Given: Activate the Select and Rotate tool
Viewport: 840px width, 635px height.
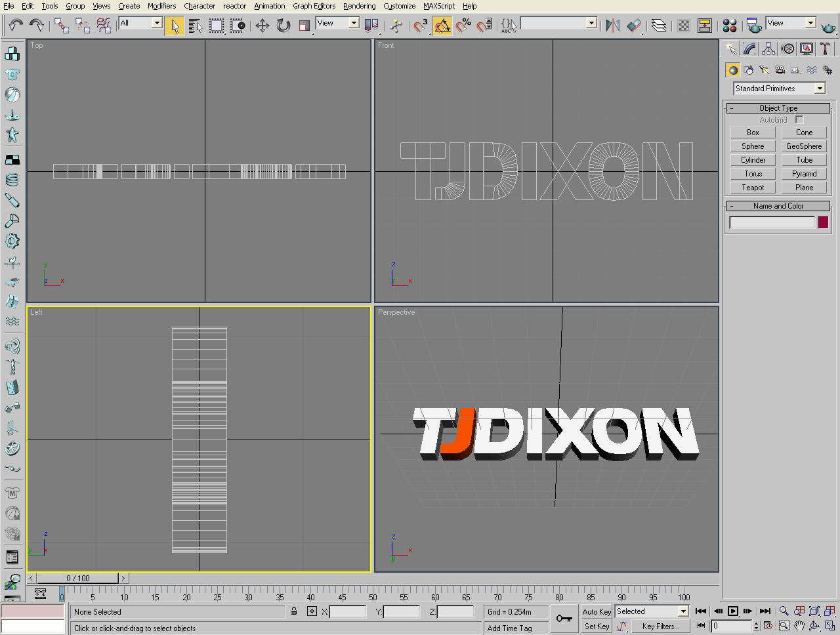Looking at the screenshot, I should tap(282, 25).
